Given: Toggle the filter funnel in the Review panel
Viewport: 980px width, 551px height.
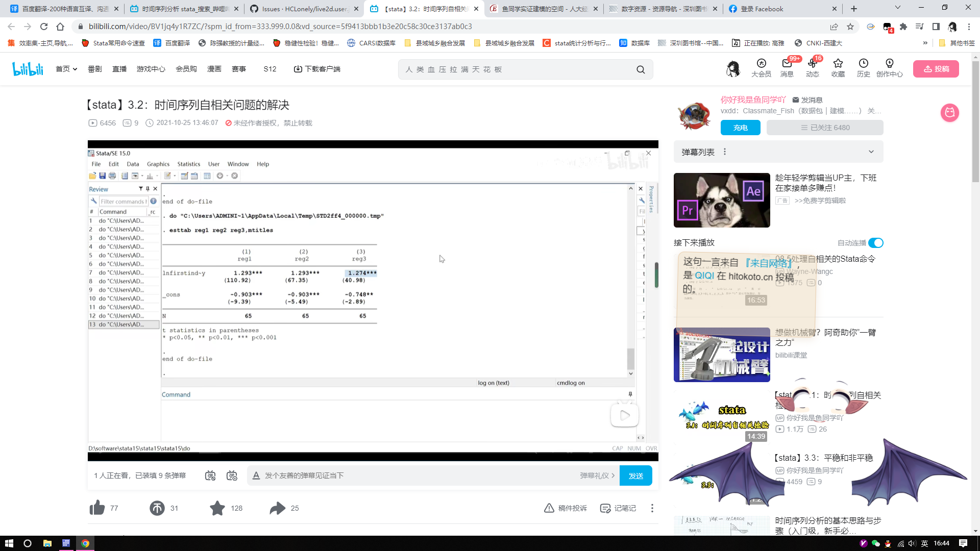Looking at the screenshot, I should pos(141,188).
